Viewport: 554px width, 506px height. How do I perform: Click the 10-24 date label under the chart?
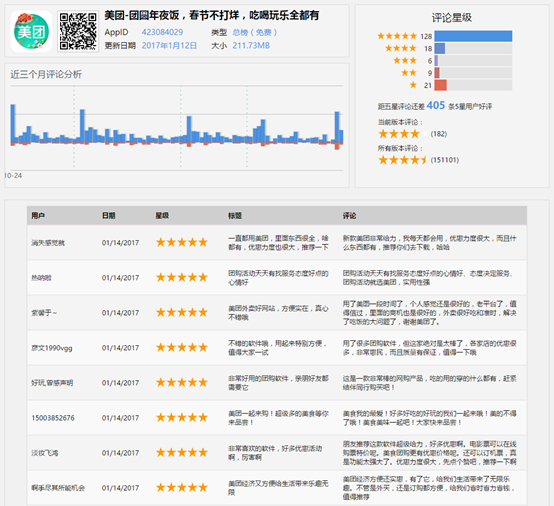pyautogui.click(x=13, y=175)
